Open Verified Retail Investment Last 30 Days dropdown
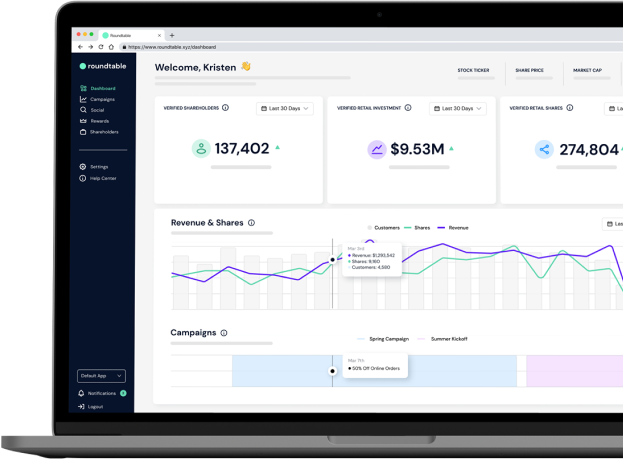623x459 pixels. [458, 108]
